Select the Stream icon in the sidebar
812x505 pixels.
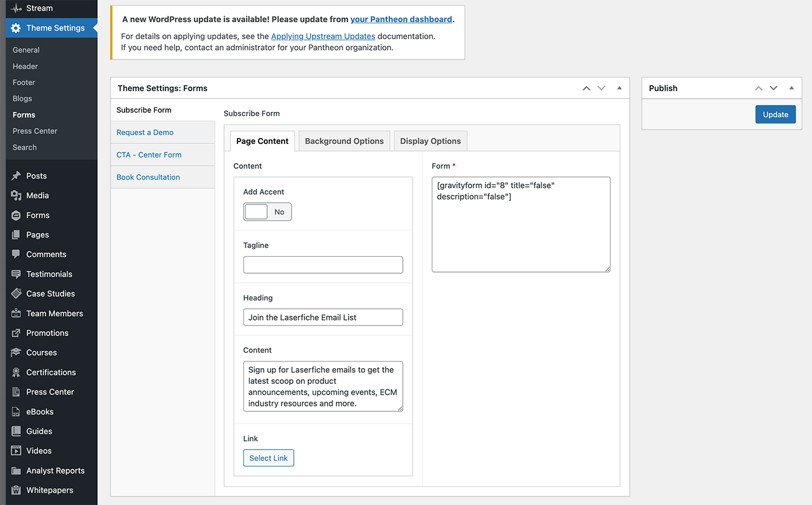point(16,8)
